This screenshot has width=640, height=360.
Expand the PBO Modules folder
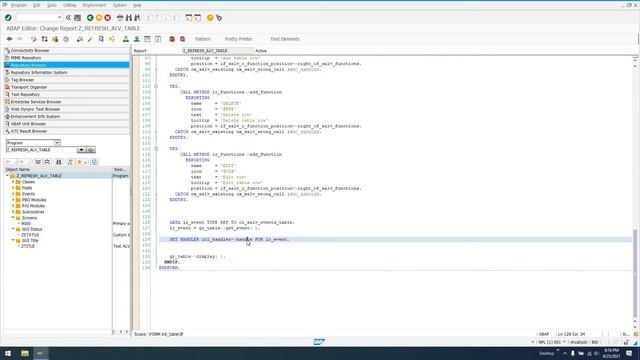point(13,200)
